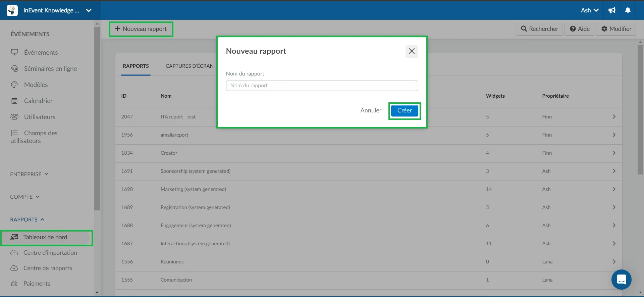Click the Aide button
This screenshot has width=644, height=297.
580,29
